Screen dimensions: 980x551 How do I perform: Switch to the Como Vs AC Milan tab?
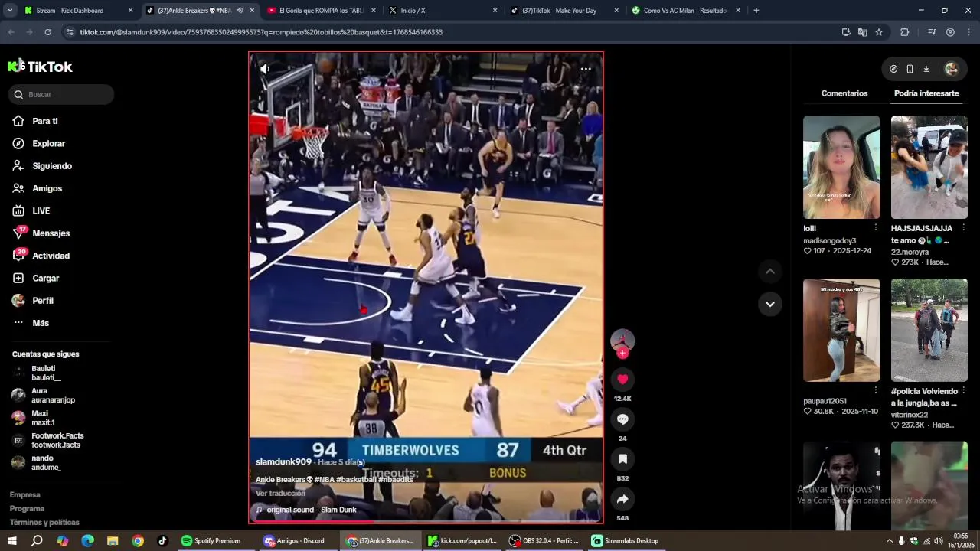click(x=685, y=11)
